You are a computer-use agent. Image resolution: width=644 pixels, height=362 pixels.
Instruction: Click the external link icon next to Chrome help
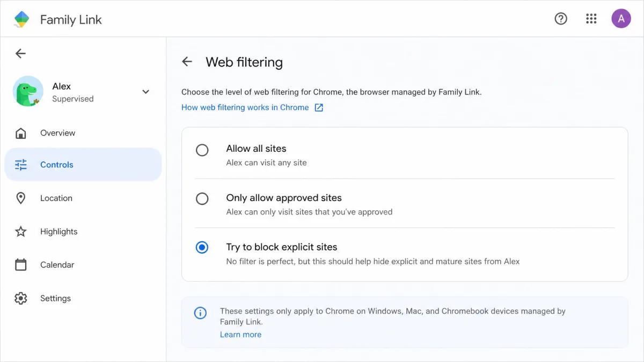319,107
